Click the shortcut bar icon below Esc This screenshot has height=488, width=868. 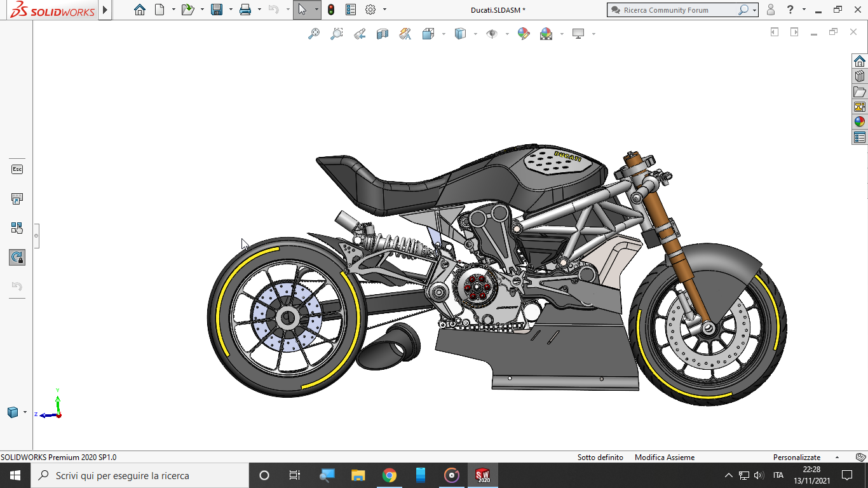click(17, 199)
